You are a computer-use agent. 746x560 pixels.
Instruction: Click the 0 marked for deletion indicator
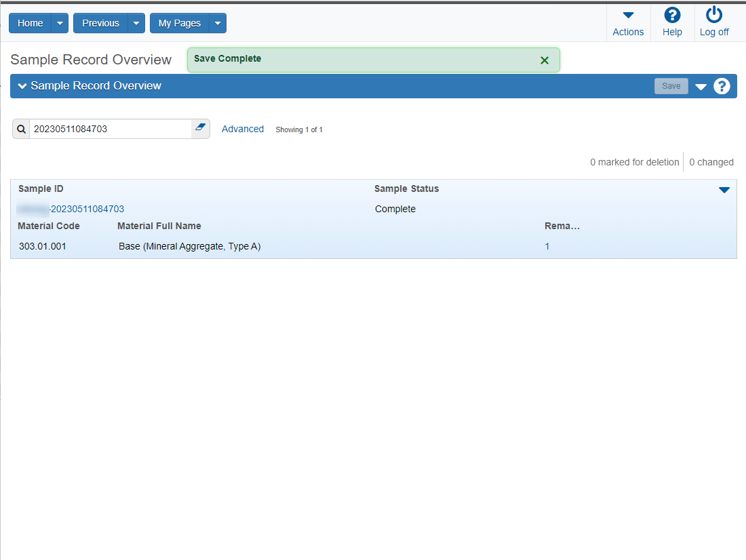pyautogui.click(x=635, y=162)
